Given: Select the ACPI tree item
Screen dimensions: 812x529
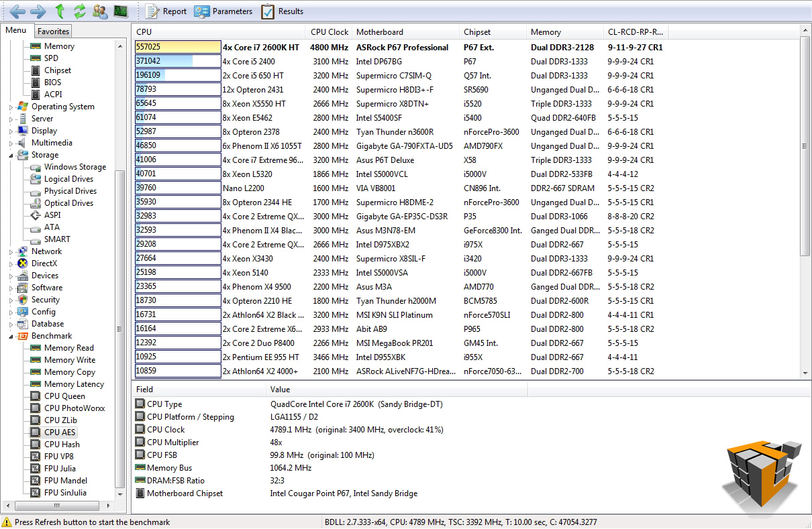Looking at the screenshot, I should tap(53, 95).
